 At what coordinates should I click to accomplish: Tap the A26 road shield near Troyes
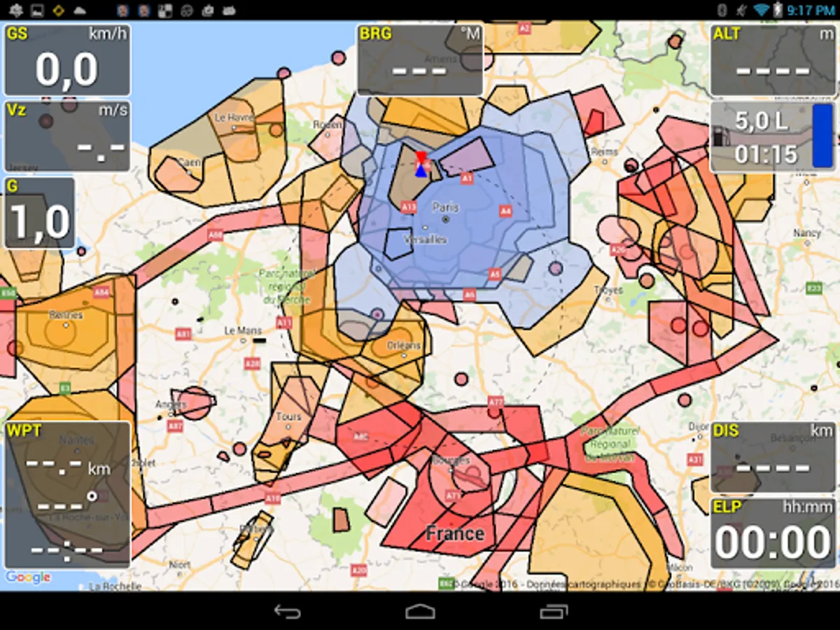pos(617,249)
